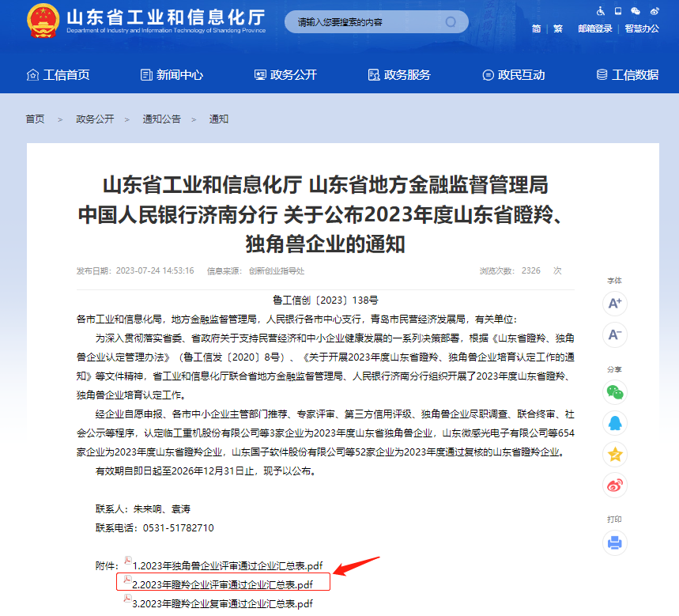Viewport: 679px width, 616px height.
Task: Click the 分享 label in sidebar
Action: pos(614,369)
